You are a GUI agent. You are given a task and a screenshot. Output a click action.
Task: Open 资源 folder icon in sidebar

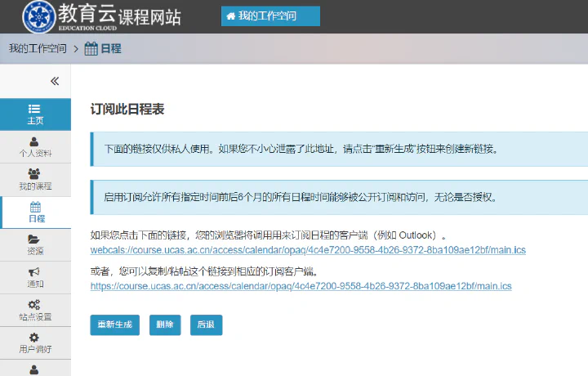click(x=33, y=239)
